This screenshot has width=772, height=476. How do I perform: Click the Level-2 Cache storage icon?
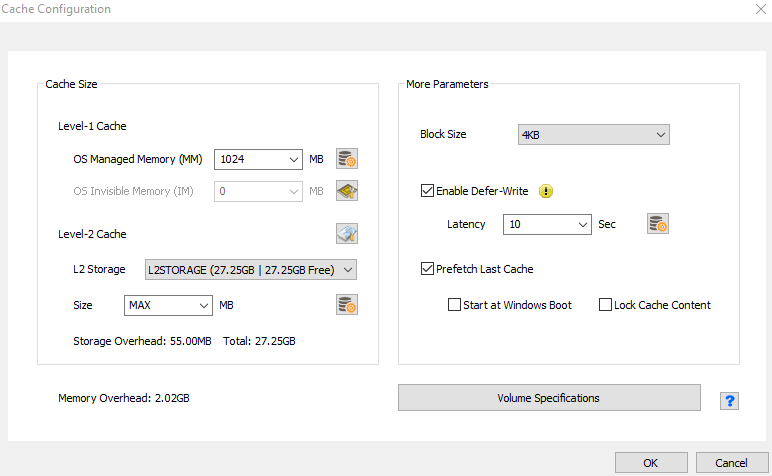pos(347,234)
